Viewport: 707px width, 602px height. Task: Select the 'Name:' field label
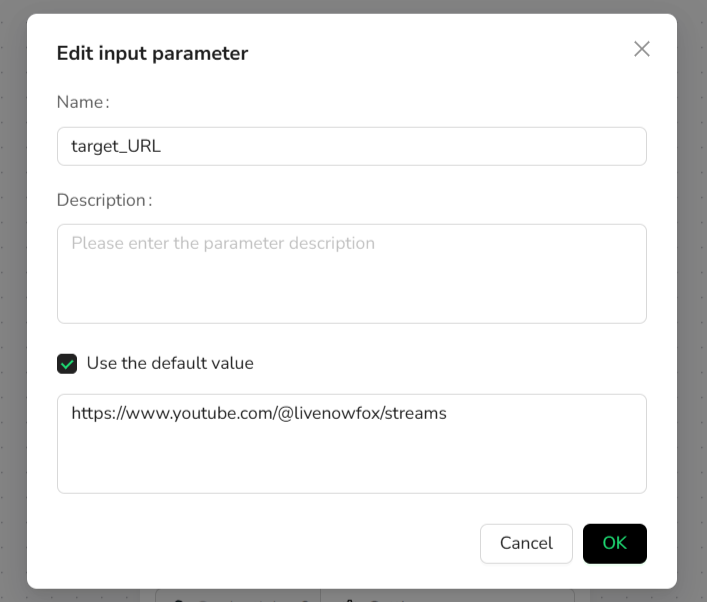pos(83,102)
